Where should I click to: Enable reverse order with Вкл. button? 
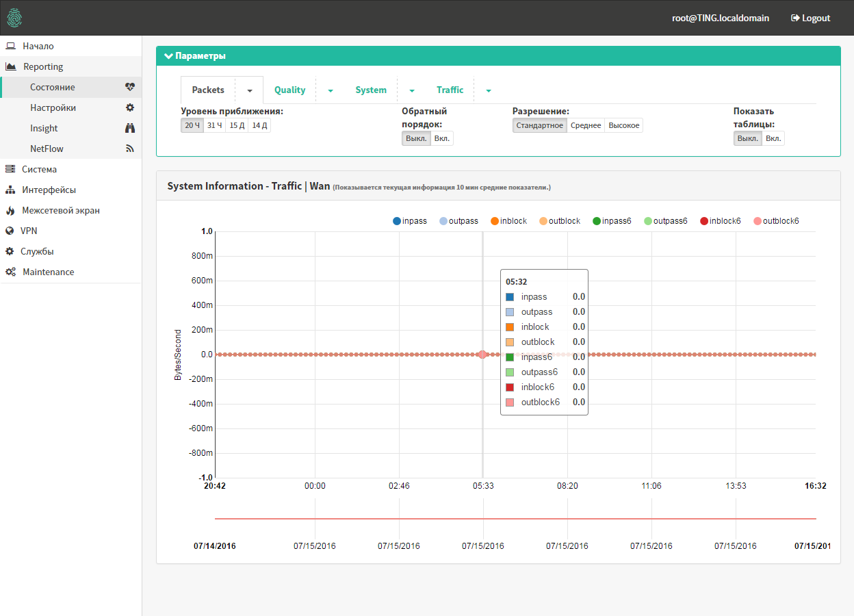[x=442, y=138]
